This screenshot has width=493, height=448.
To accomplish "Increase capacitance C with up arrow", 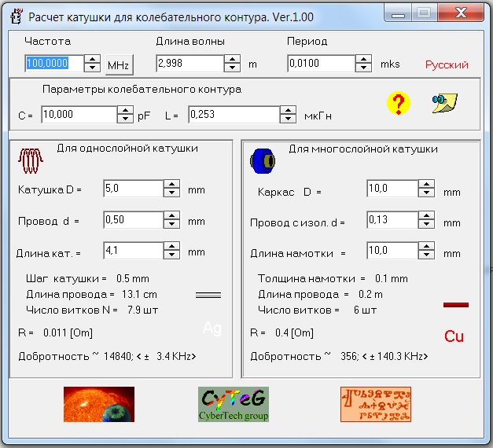I will point(125,111).
